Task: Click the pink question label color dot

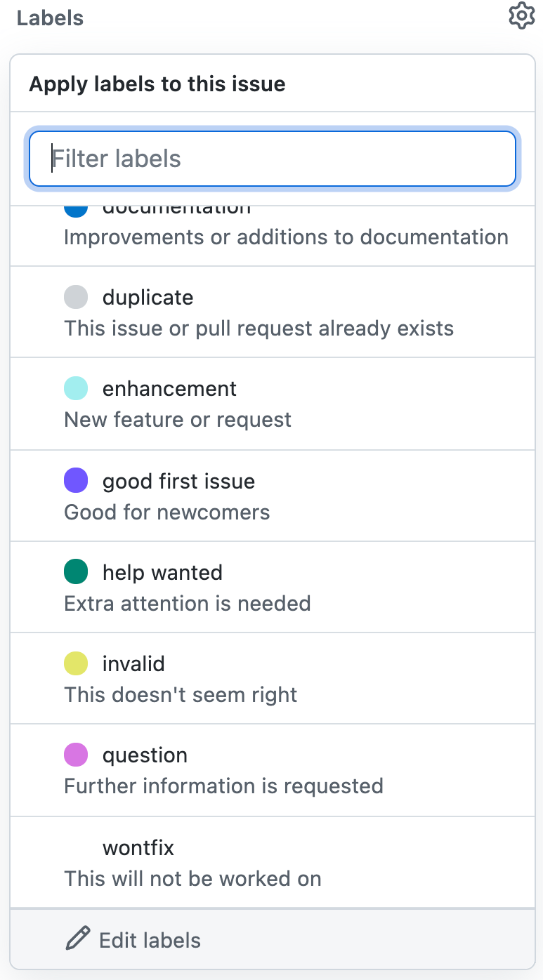Action: [x=76, y=755]
